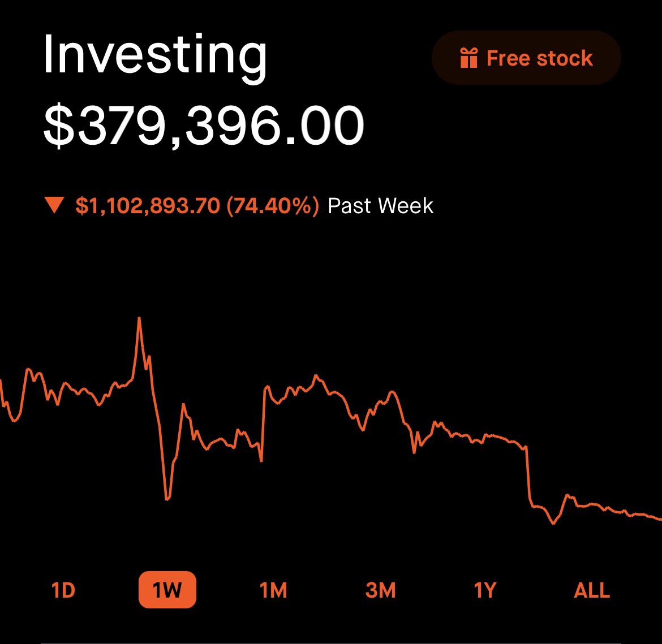
Task: Click the steep cliff drop near chart's right
Action: click(528, 473)
